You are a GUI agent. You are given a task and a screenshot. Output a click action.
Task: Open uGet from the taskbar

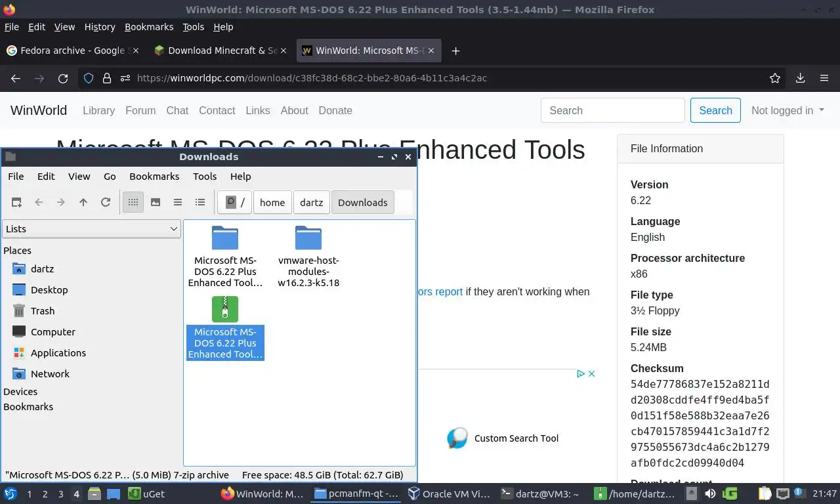pos(146,493)
